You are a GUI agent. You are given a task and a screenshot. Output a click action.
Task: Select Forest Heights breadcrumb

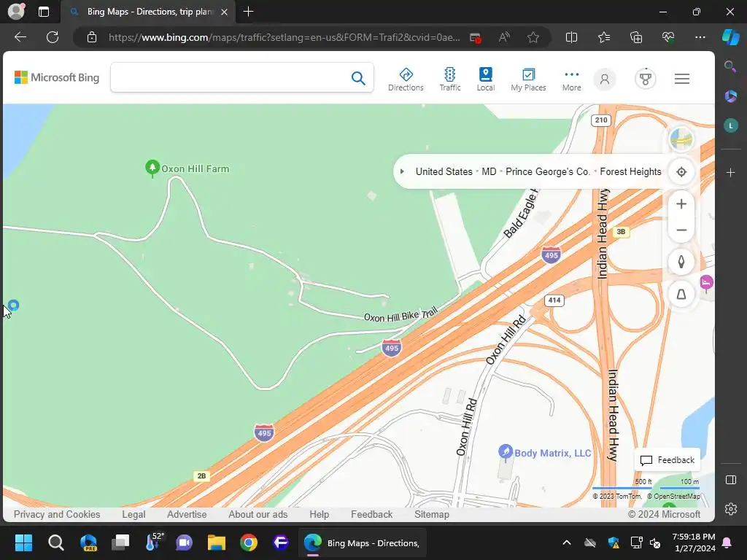click(x=630, y=171)
